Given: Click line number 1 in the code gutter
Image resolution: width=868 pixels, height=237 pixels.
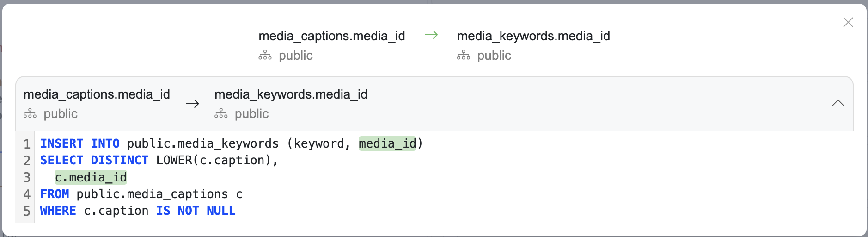Looking at the screenshot, I should [27, 144].
